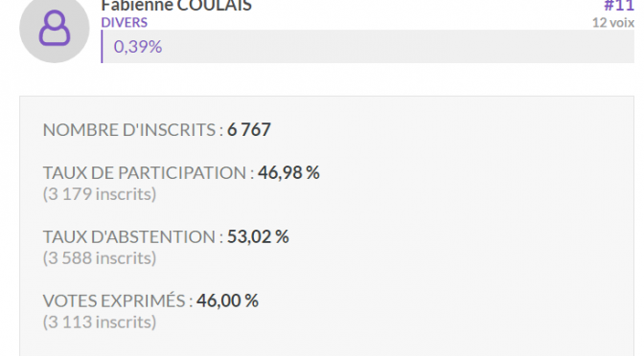Click the Taux d'abstention label
The image size is (644, 356).
(133, 237)
